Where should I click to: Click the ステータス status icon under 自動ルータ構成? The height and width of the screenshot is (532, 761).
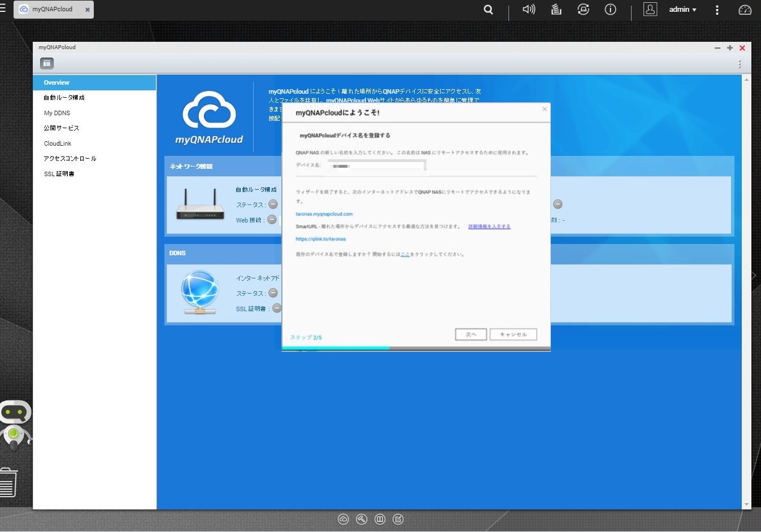273,204
